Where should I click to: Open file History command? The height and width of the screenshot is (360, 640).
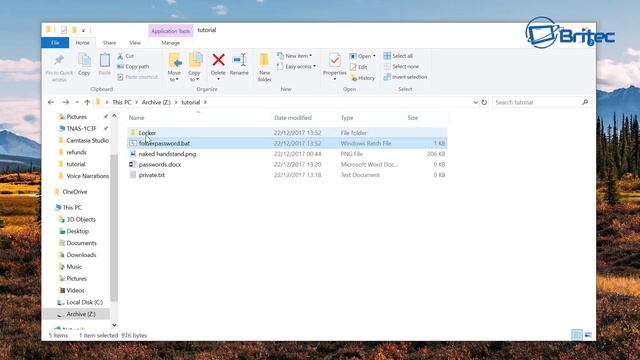pyautogui.click(x=362, y=78)
